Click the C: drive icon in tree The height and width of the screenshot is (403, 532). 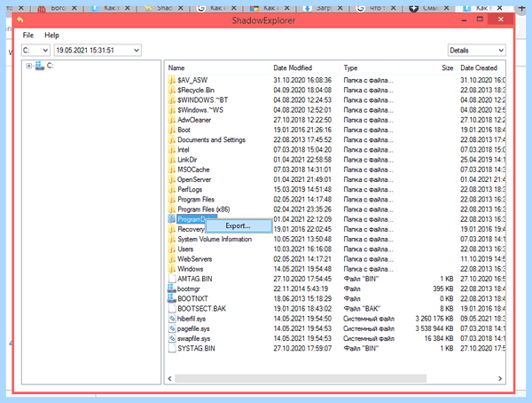coord(40,66)
